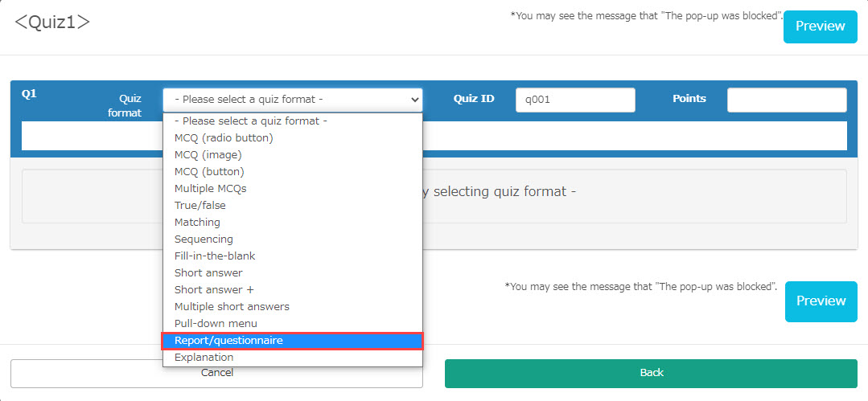Screen dimensions: 868x401
Task: Choose Short answer + option
Action: [x=214, y=290]
